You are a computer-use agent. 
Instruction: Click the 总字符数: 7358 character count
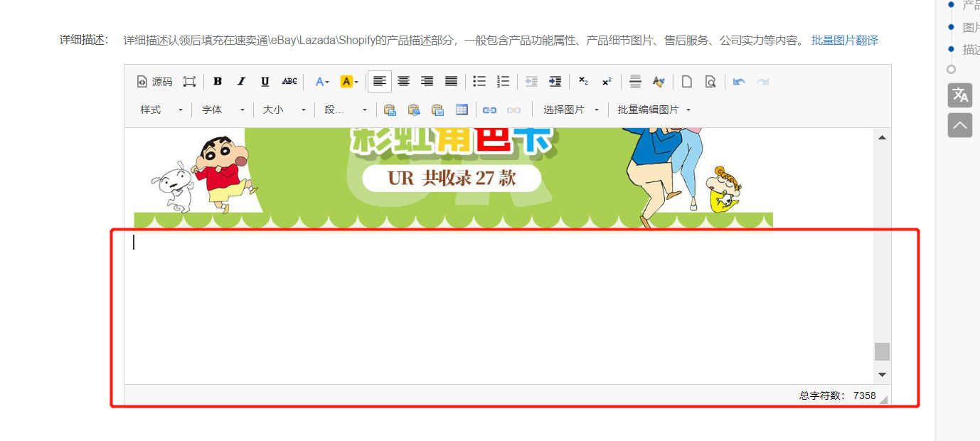tap(838, 395)
